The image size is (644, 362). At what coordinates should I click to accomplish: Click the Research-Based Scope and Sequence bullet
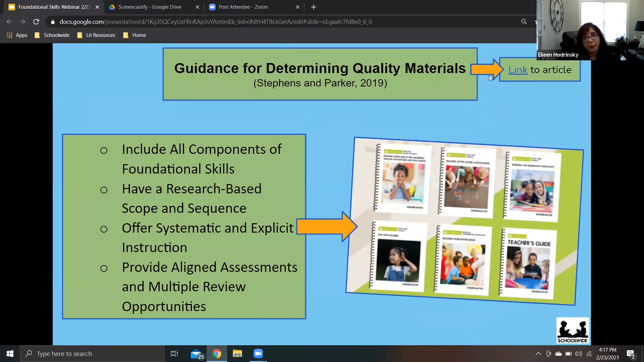coord(192,198)
